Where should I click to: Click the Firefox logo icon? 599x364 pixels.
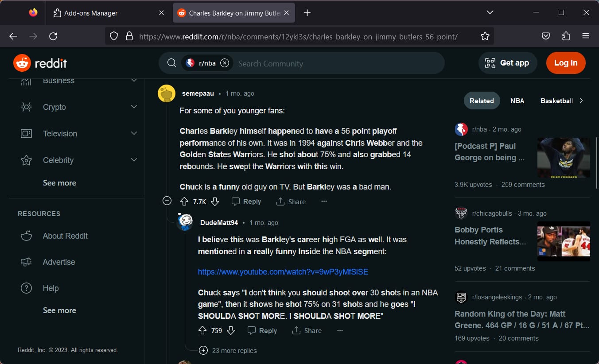[33, 13]
